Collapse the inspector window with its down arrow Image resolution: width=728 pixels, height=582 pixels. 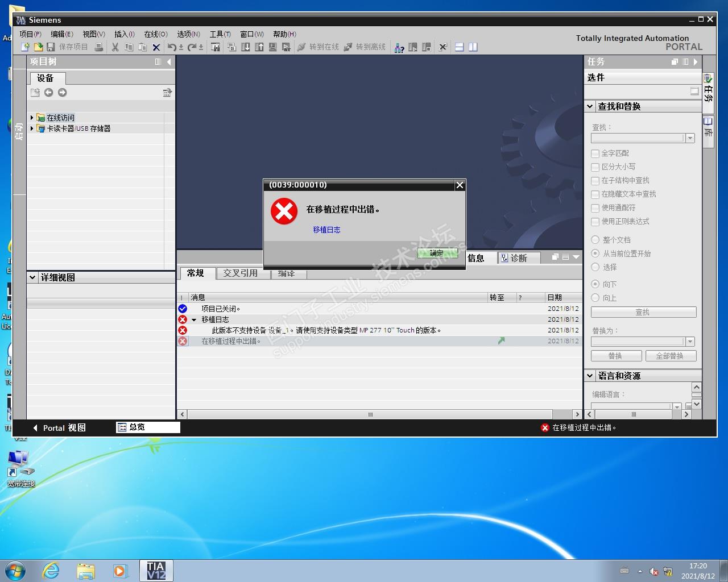tap(576, 257)
